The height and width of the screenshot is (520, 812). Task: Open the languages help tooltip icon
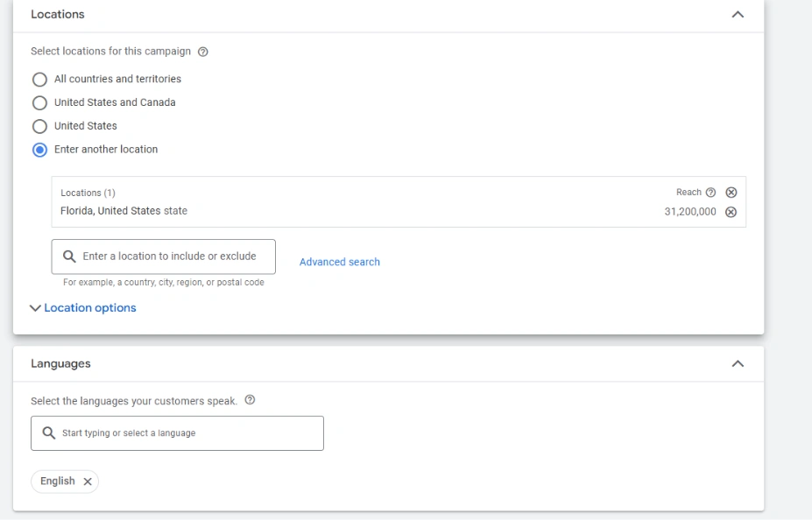(250, 399)
